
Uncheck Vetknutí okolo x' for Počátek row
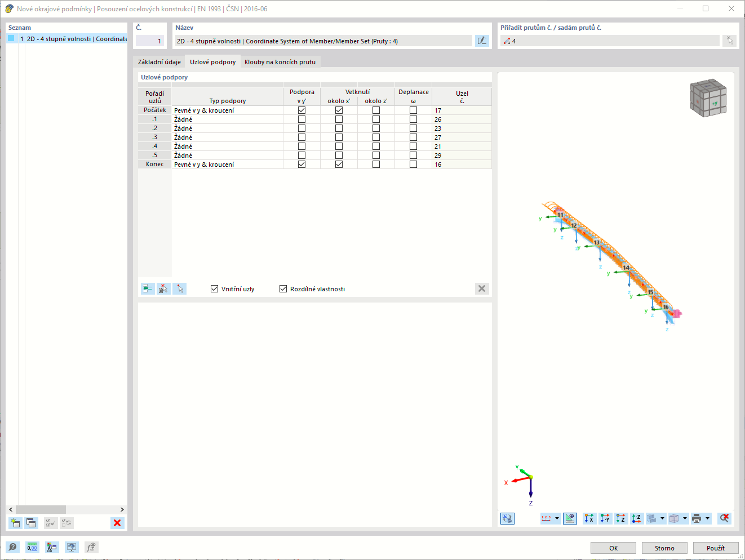339,110
